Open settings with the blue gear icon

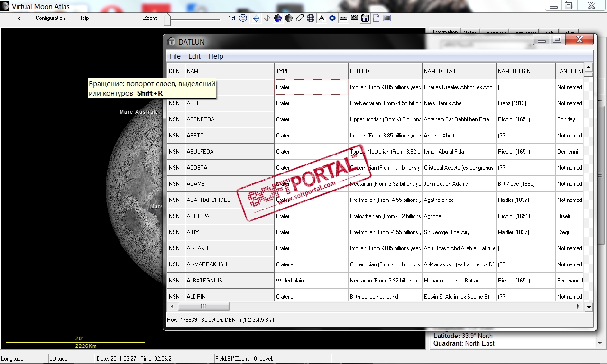click(332, 18)
